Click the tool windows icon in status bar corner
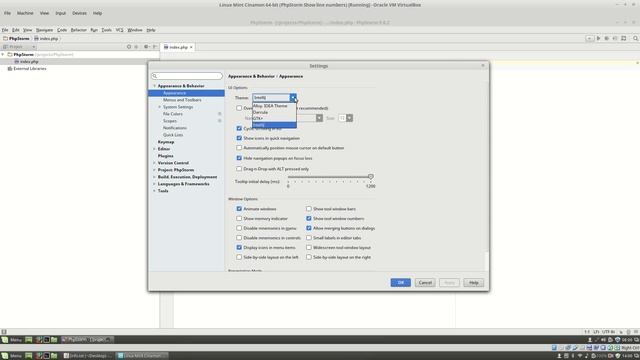This screenshot has width=640, height=360. [4, 332]
